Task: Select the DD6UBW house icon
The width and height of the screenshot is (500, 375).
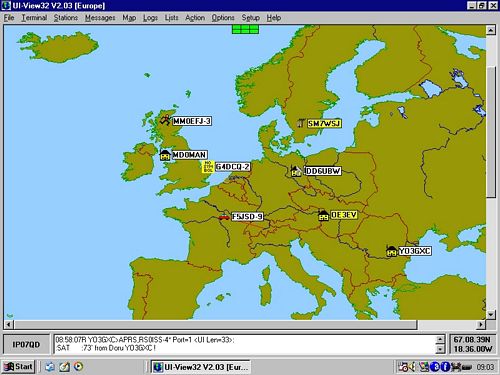Action: [295, 171]
